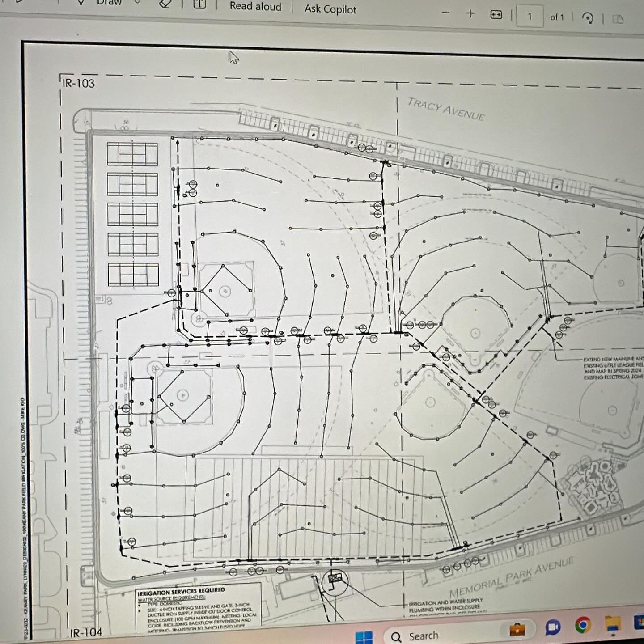This screenshot has height=644, width=644.
Task: Zoom out with the minus button
Action: [445, 13]
